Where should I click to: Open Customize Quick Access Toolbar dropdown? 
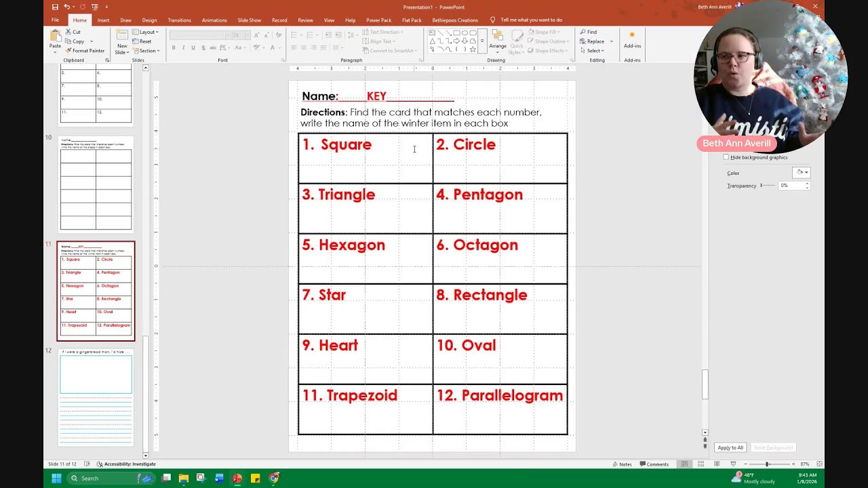click(106, 7)
